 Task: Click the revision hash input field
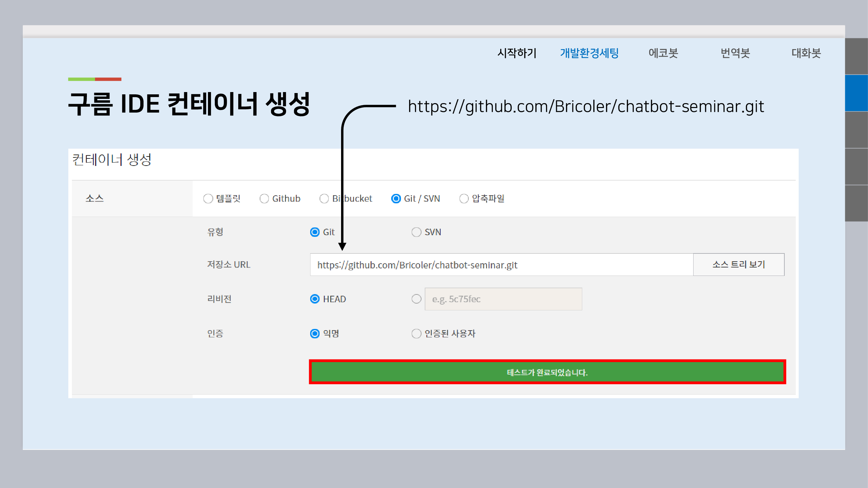(x=503, y=299)
